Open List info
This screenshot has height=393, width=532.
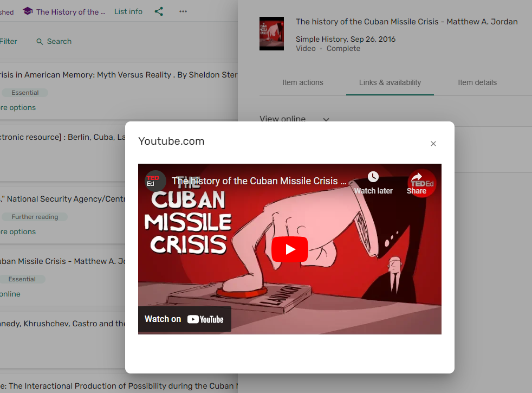coord(128,11)
